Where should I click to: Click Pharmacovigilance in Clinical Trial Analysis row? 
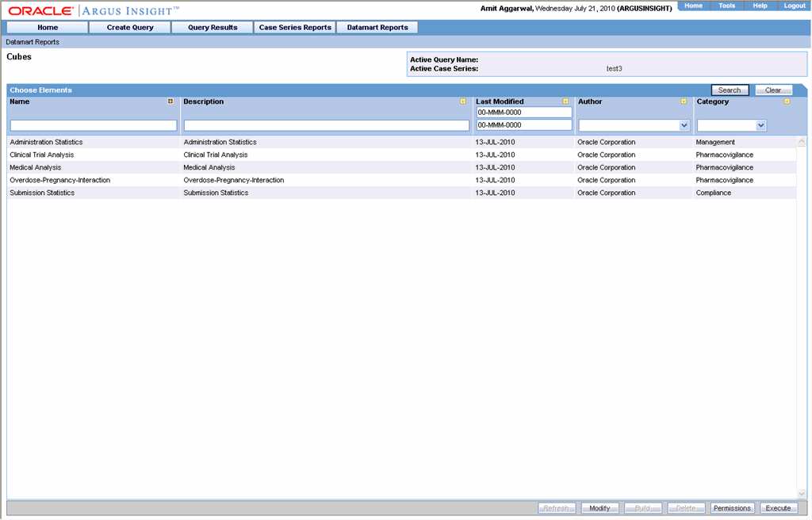click(725, 155)
